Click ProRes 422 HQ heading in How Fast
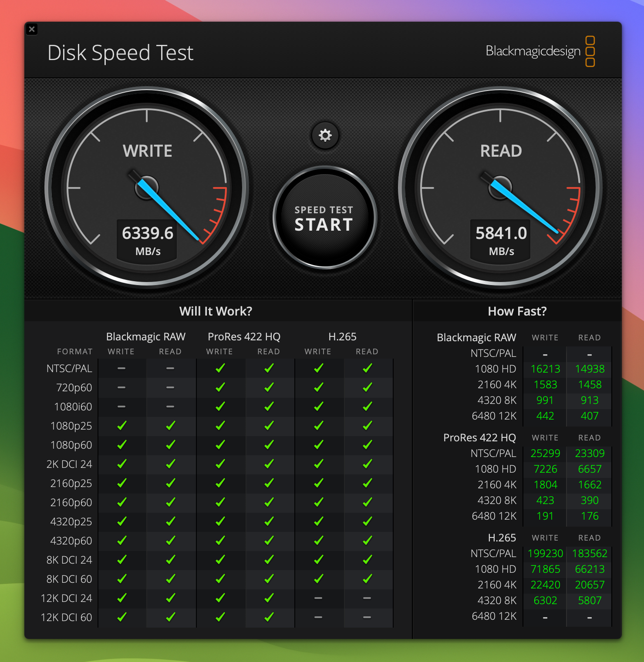The image size is (644, 662). [x=479, y=438]
